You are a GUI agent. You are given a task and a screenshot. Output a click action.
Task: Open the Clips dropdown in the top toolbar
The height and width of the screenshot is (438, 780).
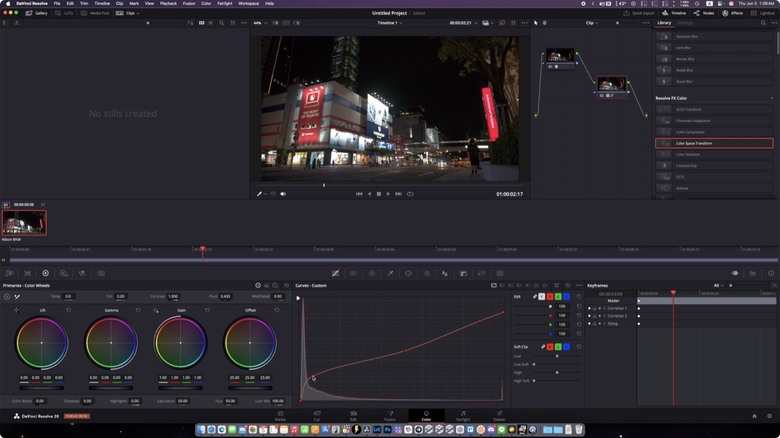pos(127,13)
